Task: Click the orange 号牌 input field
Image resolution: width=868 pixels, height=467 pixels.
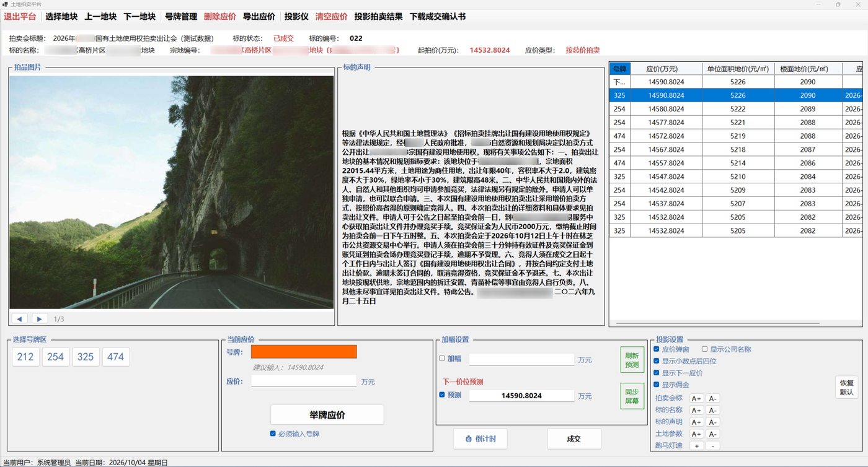Action: pyautogui.click(x=304, y=352)
